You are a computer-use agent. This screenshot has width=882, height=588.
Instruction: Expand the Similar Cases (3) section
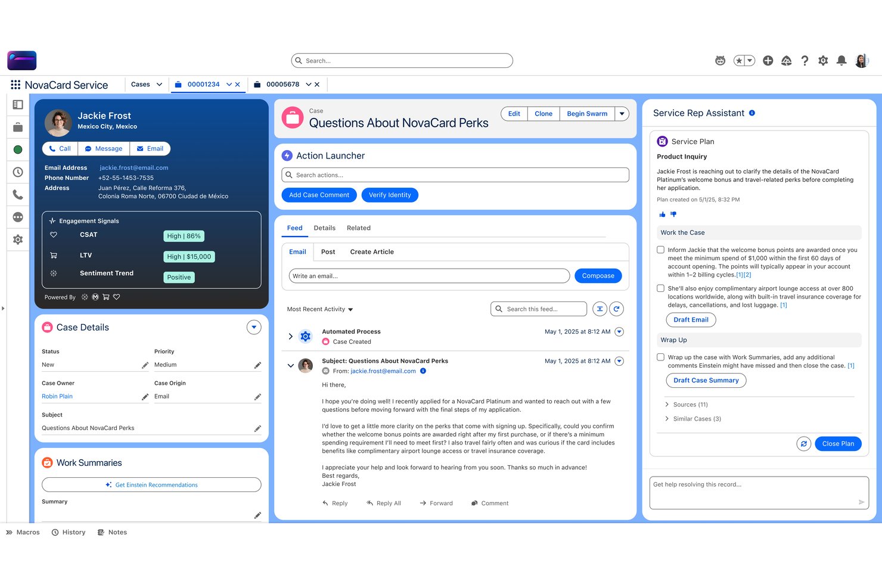(667, 419)
